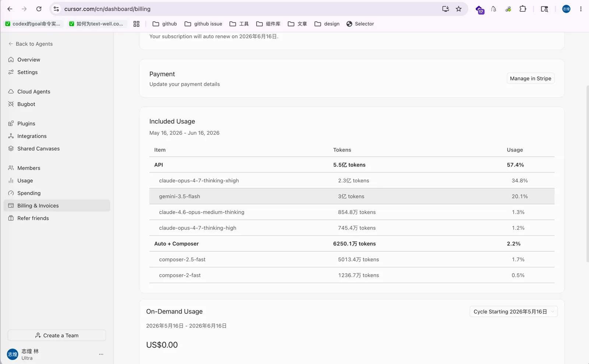
Task: Open the 工具 bookmark folder
Action: pyautogui.click(x=239, y=24)
